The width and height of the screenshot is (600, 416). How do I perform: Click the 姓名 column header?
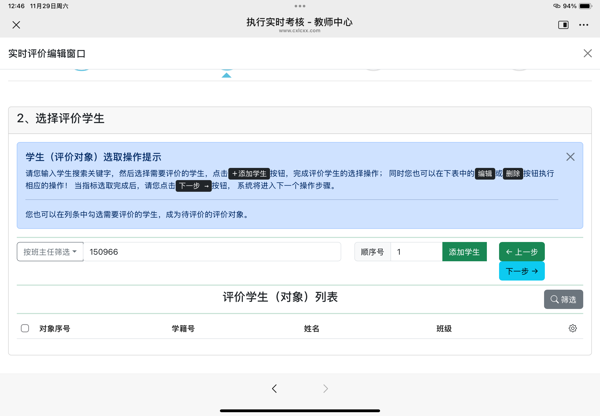pos(311,328)
